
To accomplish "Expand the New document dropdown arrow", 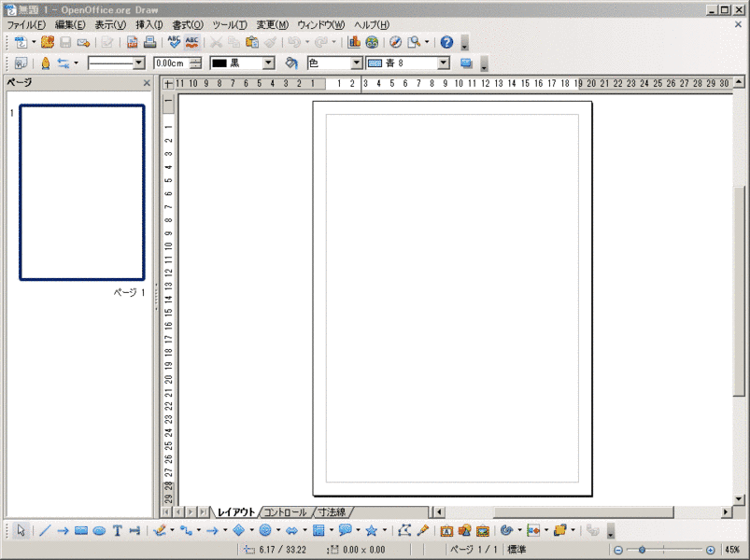I will 34,43.
